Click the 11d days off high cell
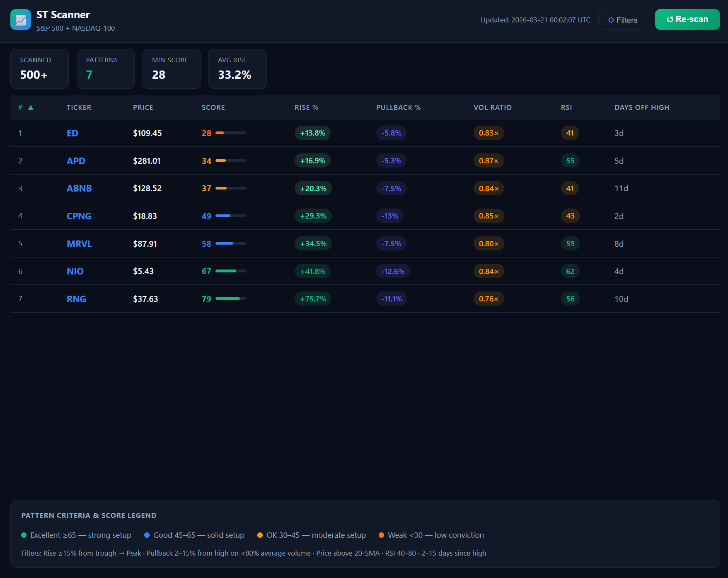This screenshot has width=728, height=578. pos(621,188)
